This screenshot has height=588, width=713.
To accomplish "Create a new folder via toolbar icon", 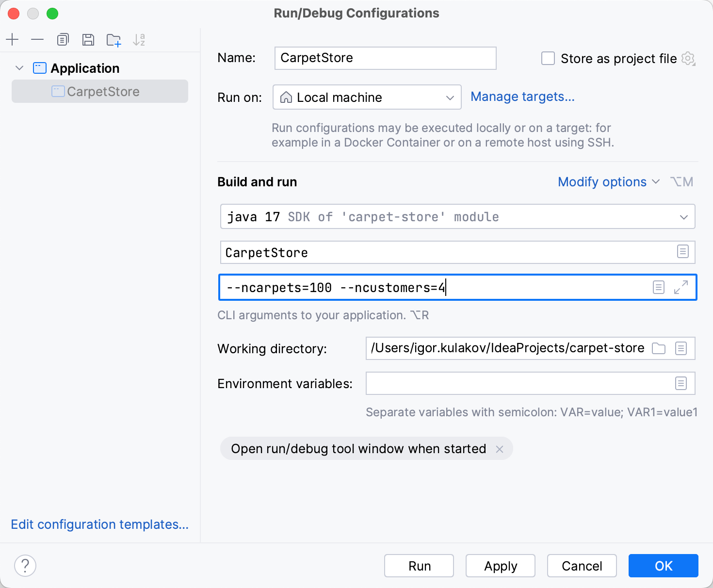I will click(x=113, y=40).
